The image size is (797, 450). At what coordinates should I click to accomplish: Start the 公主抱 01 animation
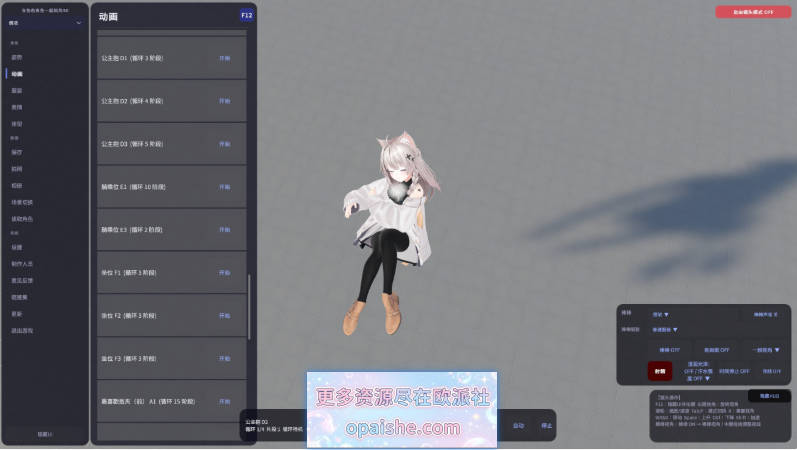[225, 58]
